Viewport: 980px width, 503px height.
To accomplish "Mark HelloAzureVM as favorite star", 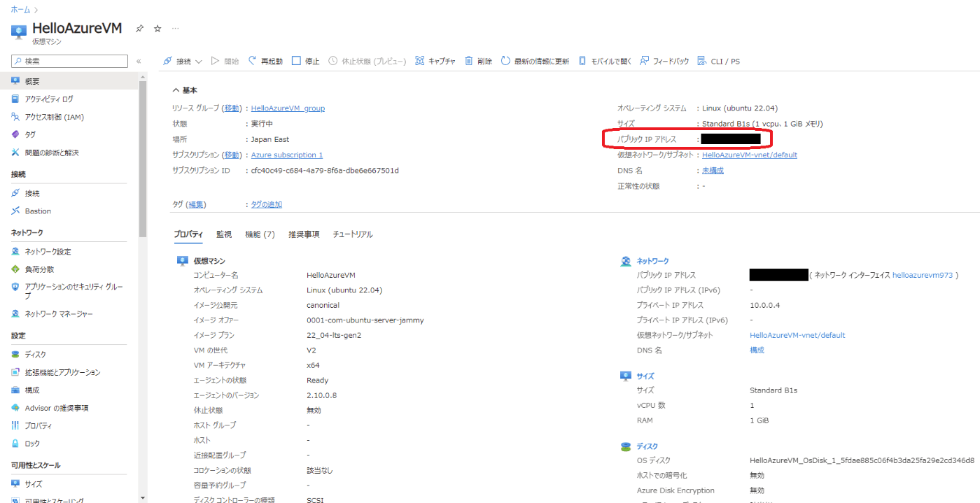I will (x=157, y=29).
